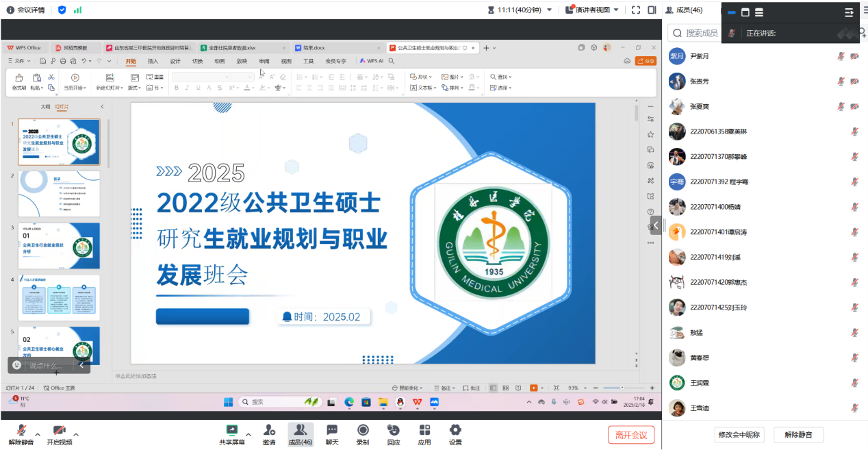Enter full screen via top bar icon
The width and height of the screenshot is (868, 450).
tap(636, 10)
